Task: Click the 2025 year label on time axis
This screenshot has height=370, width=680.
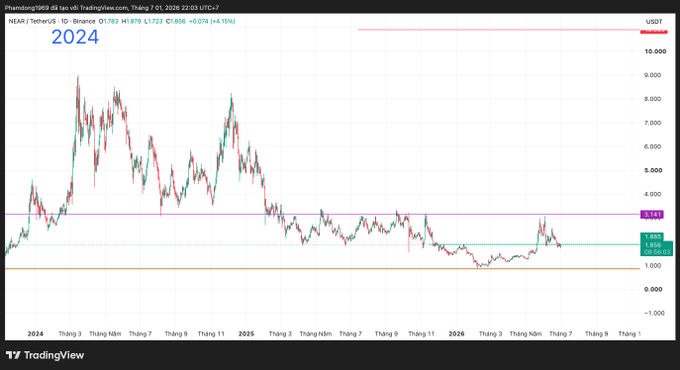Action: [246, 334]
